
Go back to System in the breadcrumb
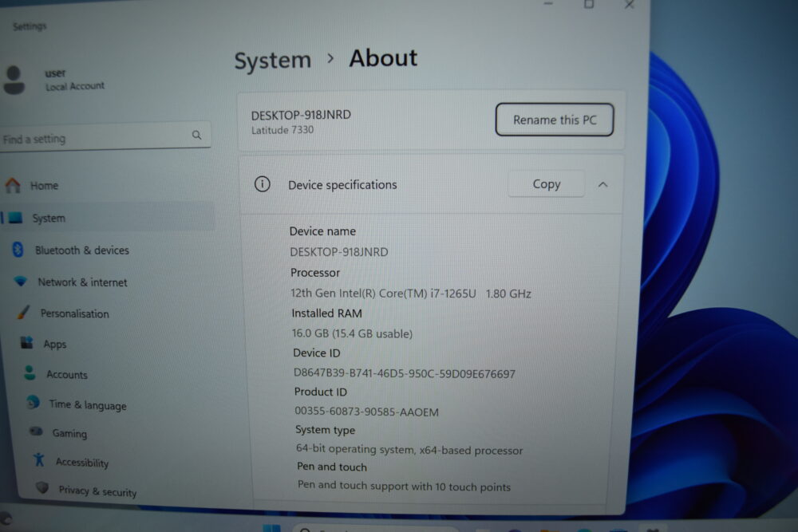tap(273, 61)
